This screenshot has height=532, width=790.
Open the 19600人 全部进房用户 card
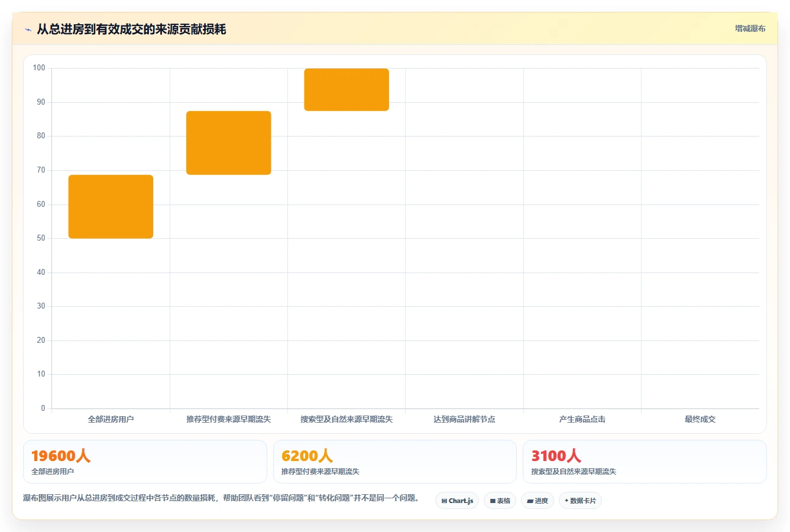click(x=145, y=462)
